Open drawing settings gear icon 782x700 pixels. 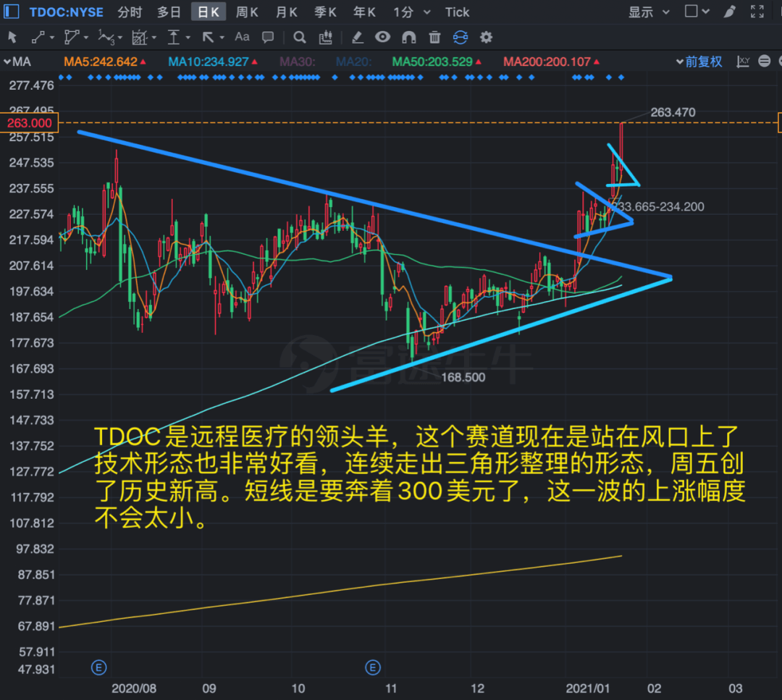coord(487,38)
